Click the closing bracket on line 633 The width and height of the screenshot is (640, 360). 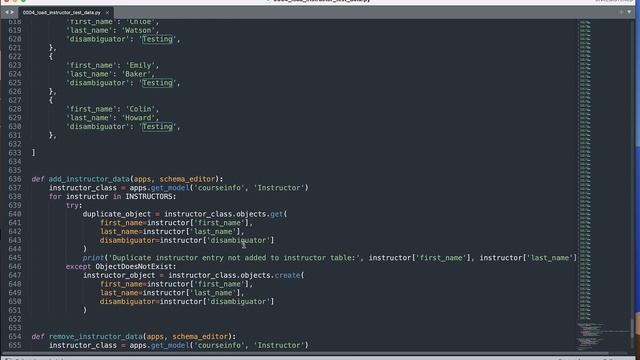pyautogui.click(x=33, y=153)
